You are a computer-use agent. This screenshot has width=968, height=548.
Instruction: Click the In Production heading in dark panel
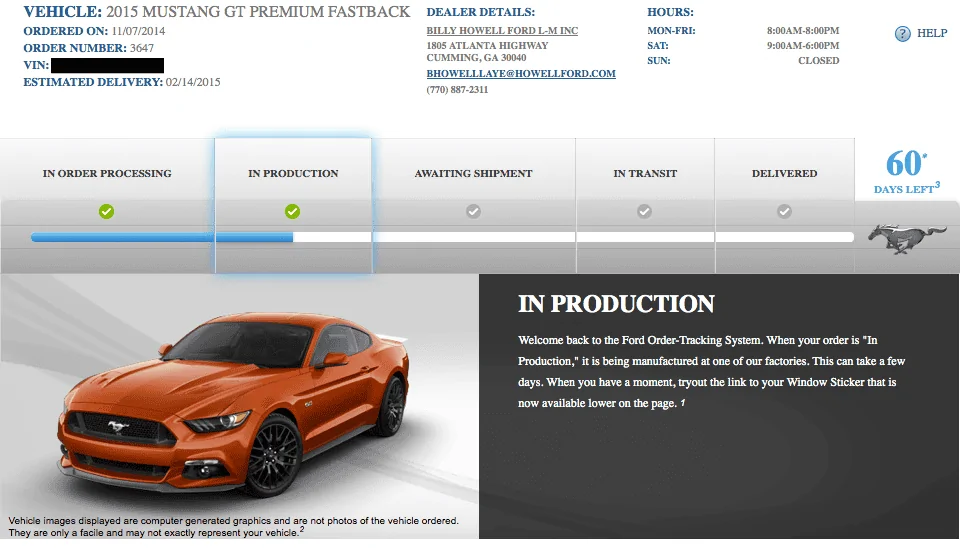616,304
